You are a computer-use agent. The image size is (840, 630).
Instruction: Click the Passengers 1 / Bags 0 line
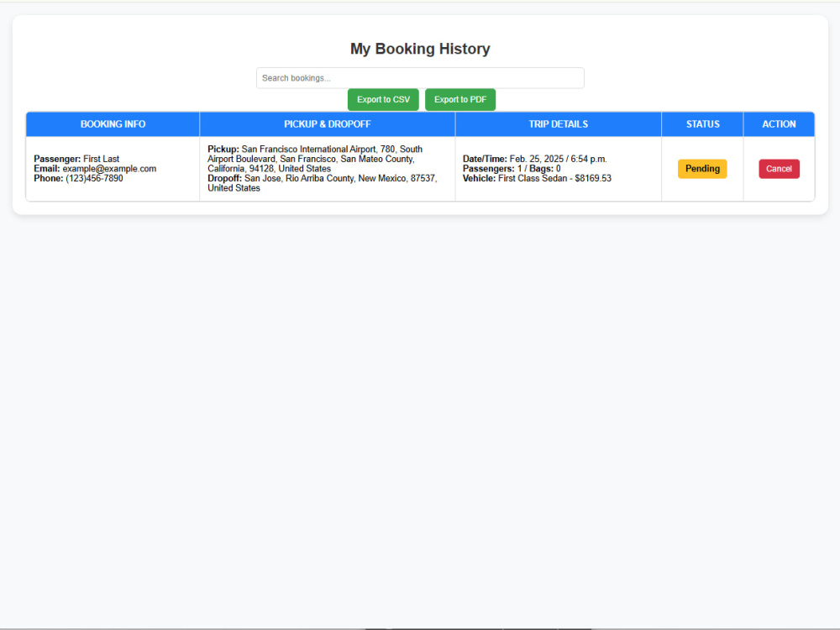[x=512, y=169]
